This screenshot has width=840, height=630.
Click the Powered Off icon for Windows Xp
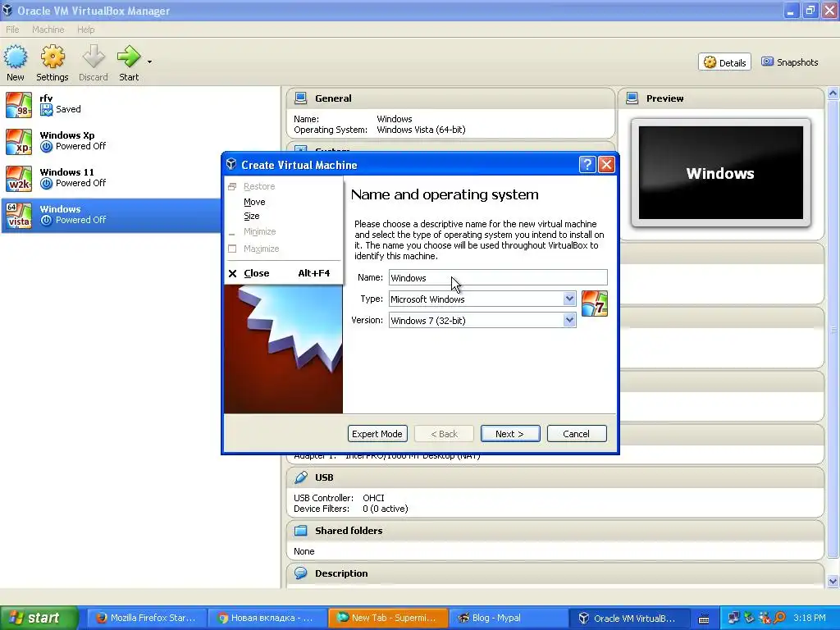tap(47, 146)
